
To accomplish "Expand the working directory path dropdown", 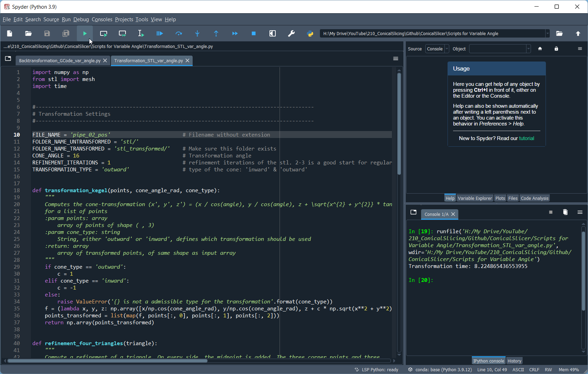I will click(547, 34).
